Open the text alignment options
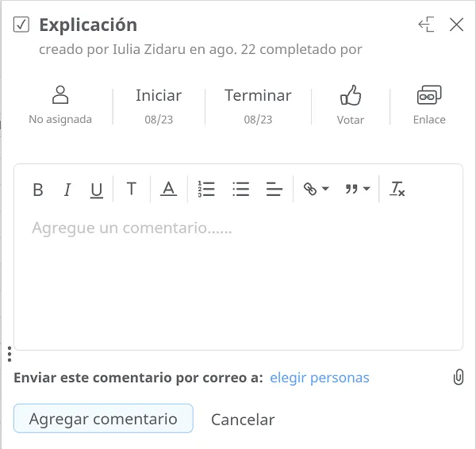This screenshot has height=449, width=476. coord(274,190)
